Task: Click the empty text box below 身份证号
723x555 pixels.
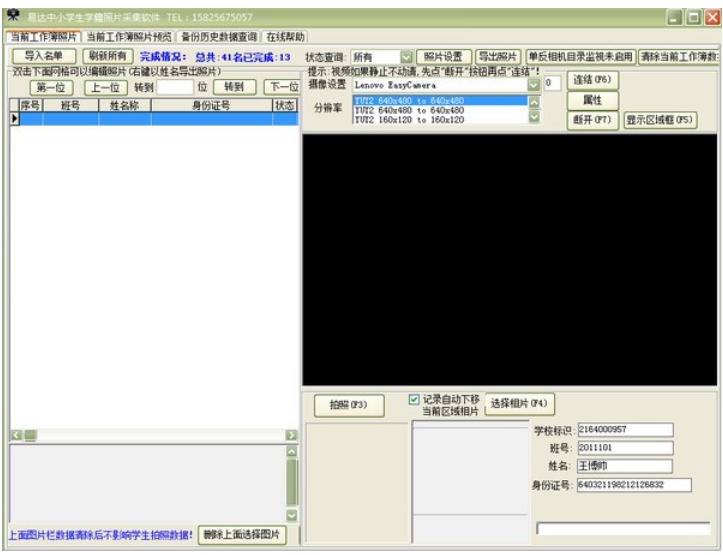Action: (623, 528)
